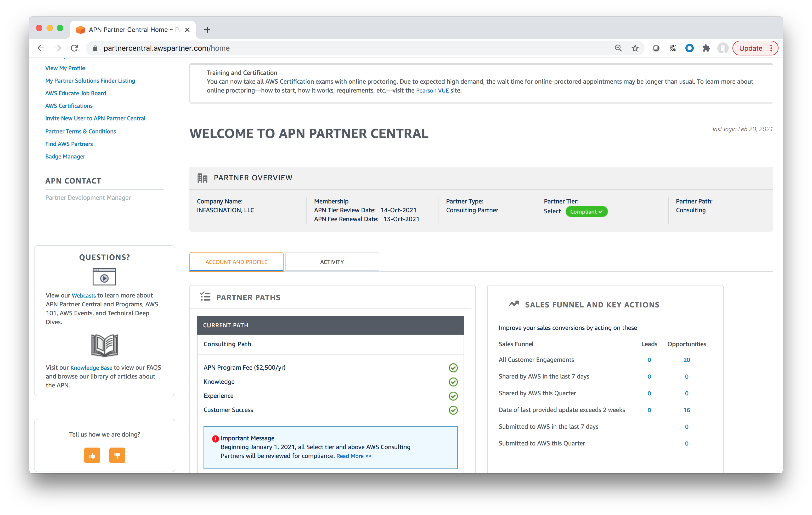Open My Partner Solutions Finder Listing
This screenshot has height=515, width=812.
coord(90,81)
